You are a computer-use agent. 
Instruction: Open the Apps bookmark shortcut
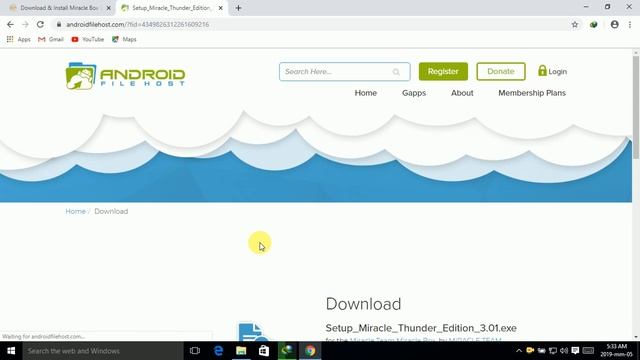pos(18,39)
